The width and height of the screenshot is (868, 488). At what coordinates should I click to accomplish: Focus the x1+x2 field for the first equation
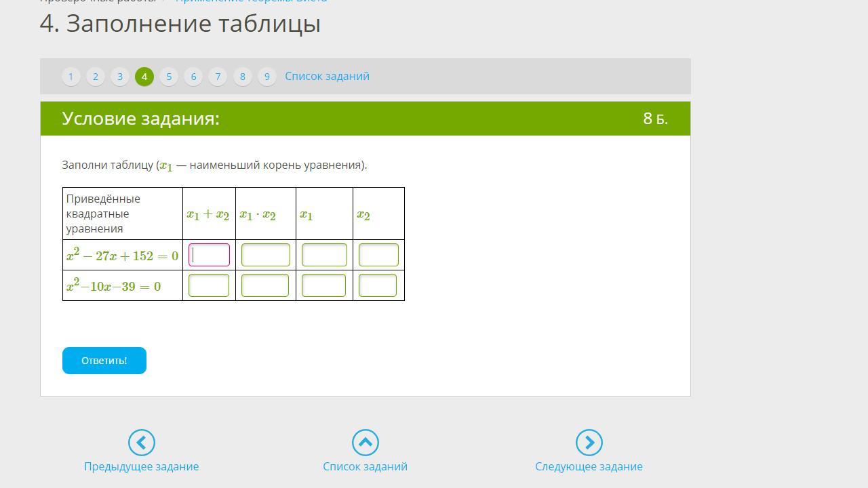coord(209,255)
